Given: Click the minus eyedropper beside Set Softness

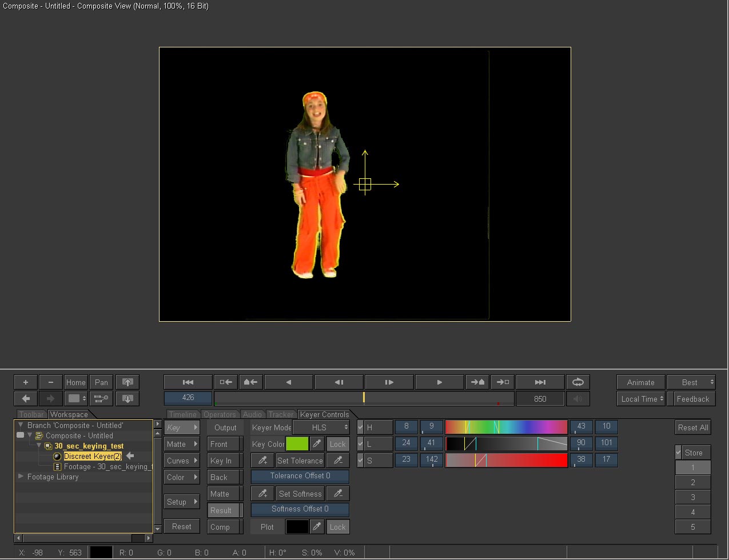Looking at the screenshot, I should coord(337,494).
